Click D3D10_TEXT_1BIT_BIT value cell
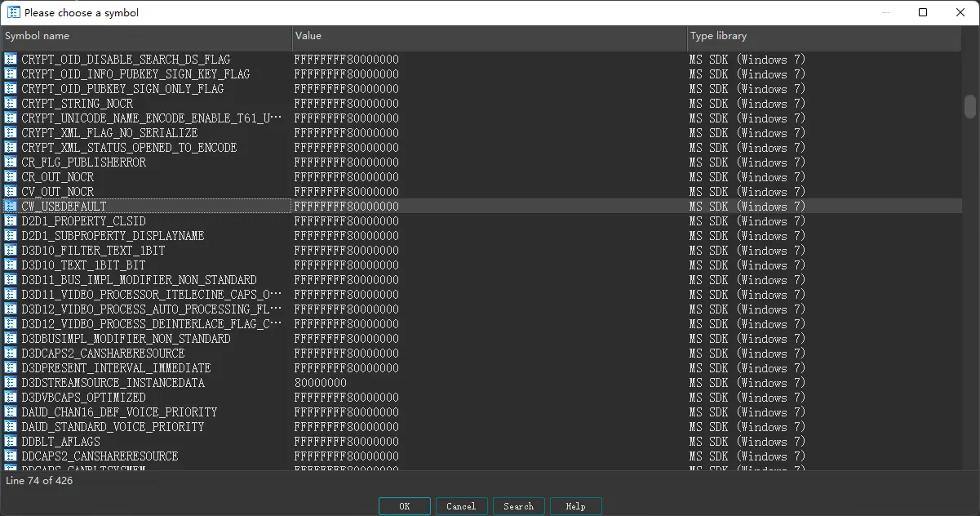Viewport: 980px width, 516px height. (347, 265)
